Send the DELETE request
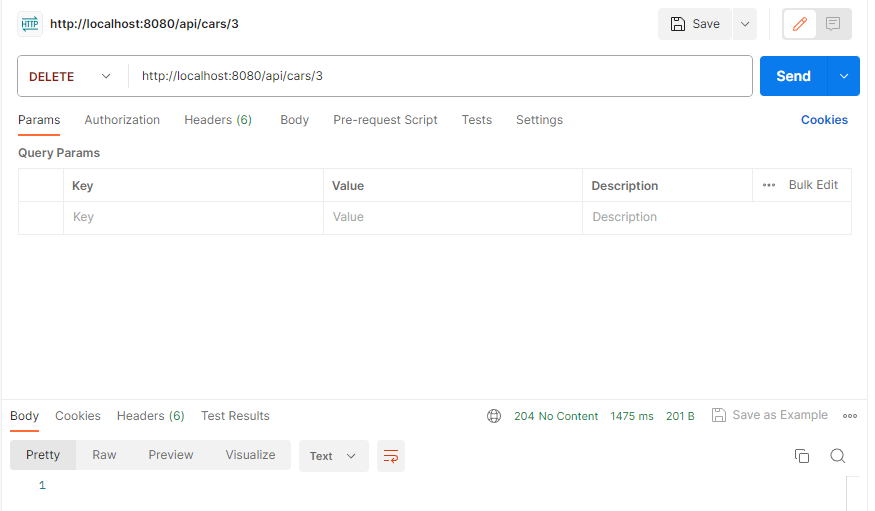The width and height of the screenshot is (875, 511). click(794, 76)
